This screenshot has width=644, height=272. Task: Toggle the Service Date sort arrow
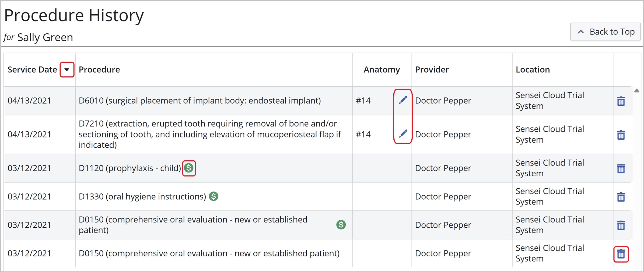point(67,70)
